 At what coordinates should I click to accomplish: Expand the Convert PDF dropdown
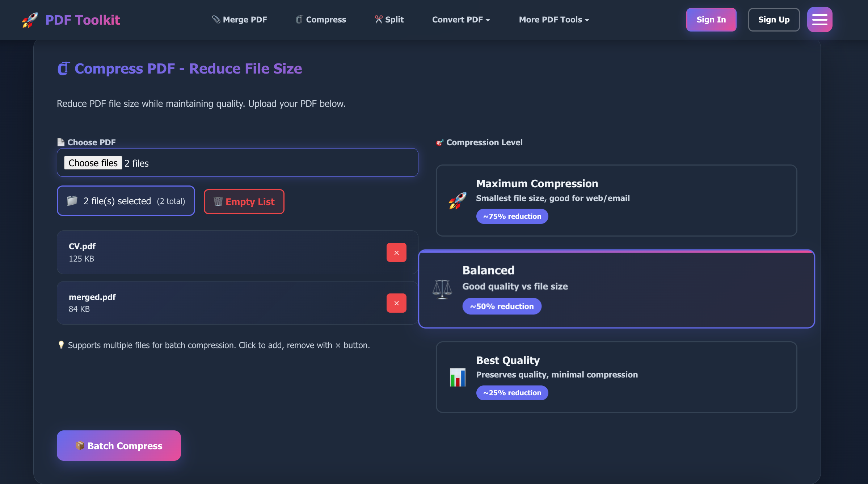[461, 20]
